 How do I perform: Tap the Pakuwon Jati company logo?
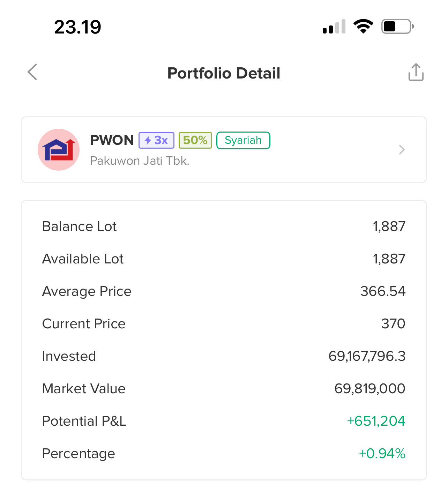coord(59,150)
